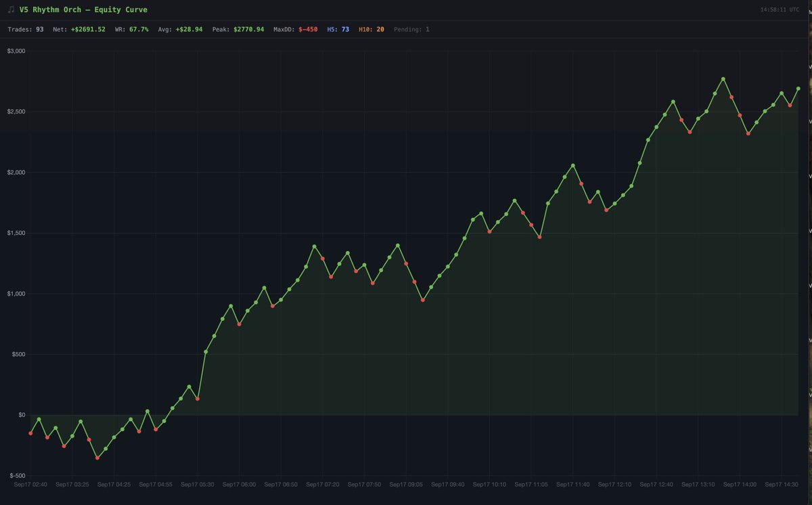This screenshot has height=505, width=812.
Task: Select the first leftmost data point of the curve
Action: click(x=30, y=433)
